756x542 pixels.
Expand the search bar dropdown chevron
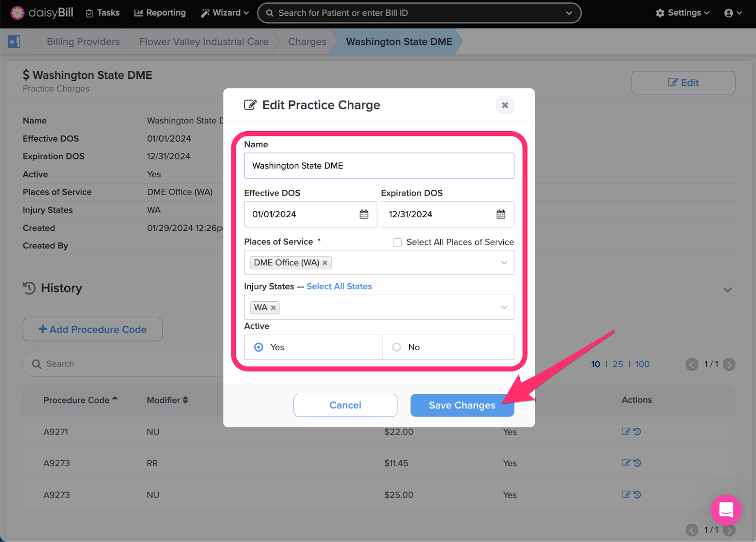pos(569,13)
